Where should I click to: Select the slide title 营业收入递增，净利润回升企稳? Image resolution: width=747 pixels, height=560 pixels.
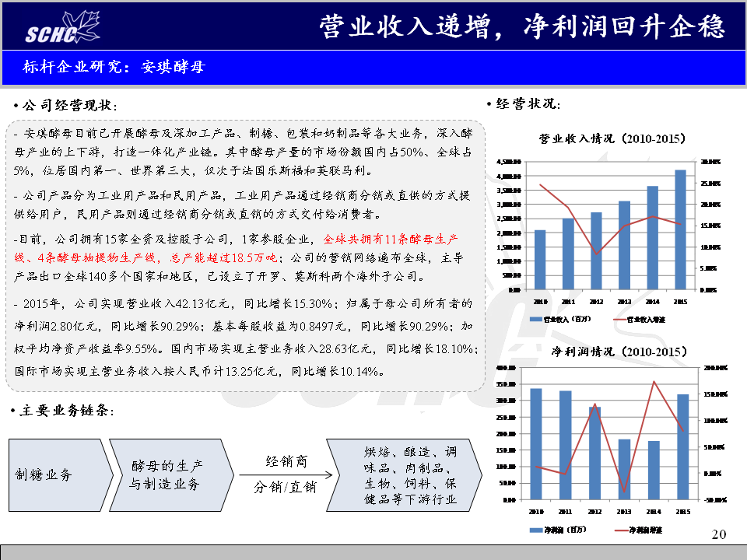tap(521, 26)
